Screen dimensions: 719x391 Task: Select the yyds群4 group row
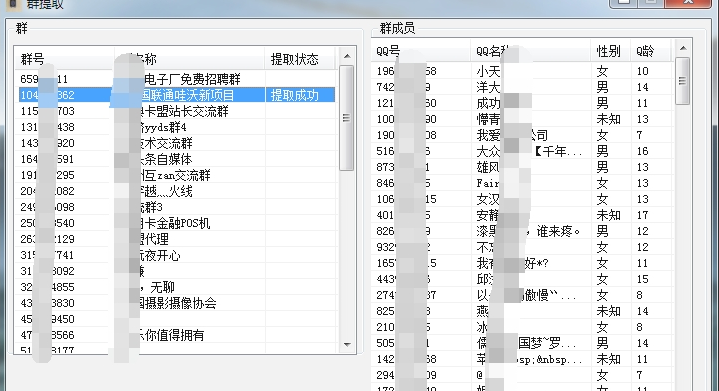coord(177,127)
